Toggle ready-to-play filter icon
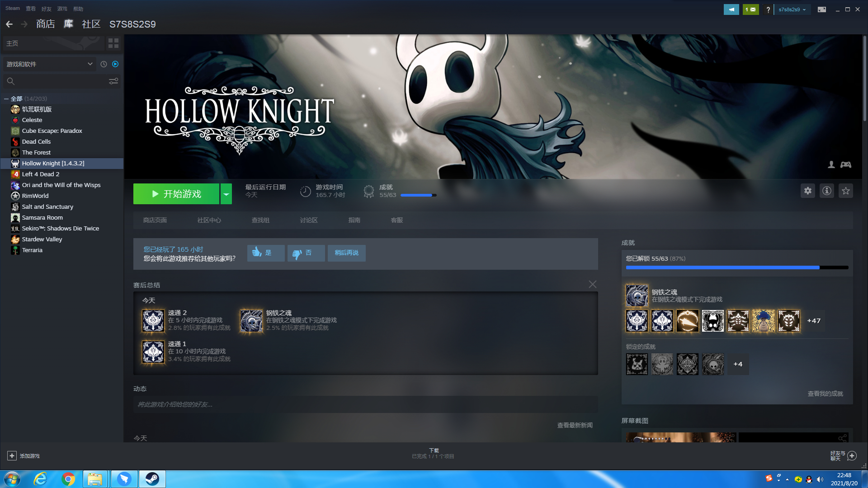 coord(115,64)
